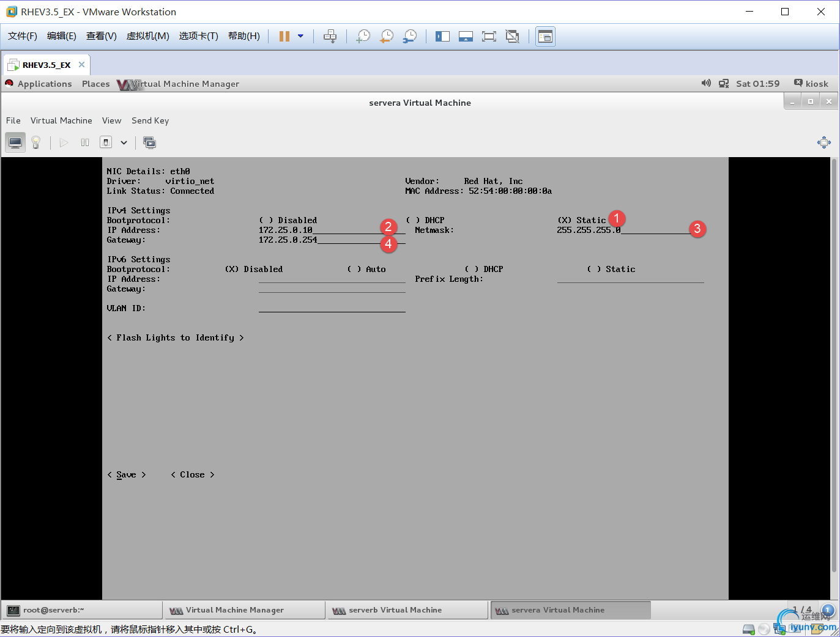Viewport: 840px width, 637px height.
Task: Open the 查看(V) menu
Action: [102, 36]
